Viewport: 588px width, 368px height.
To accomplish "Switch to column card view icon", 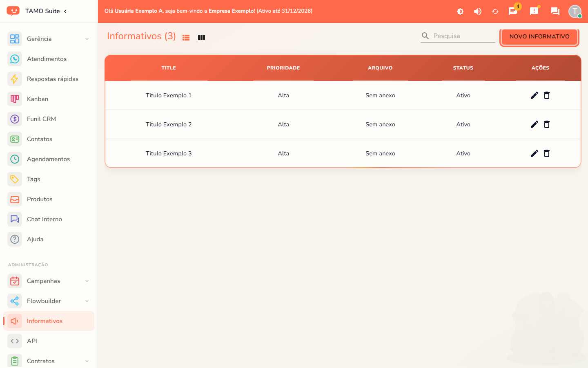I will tap(201, 37).
